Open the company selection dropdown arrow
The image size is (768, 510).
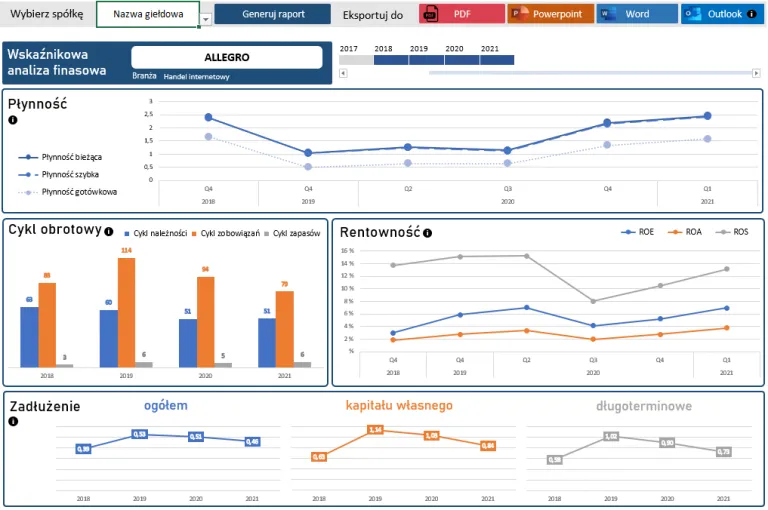coord(205,19)
